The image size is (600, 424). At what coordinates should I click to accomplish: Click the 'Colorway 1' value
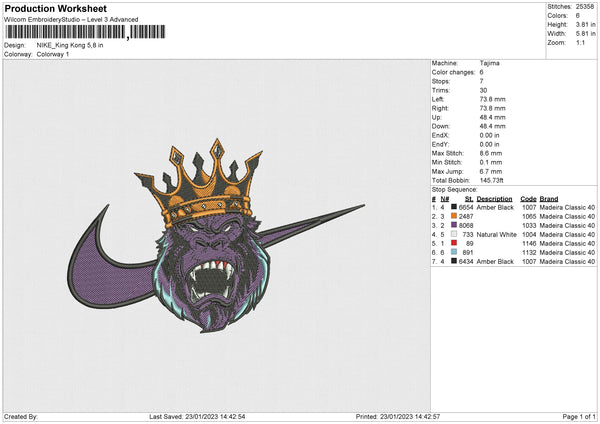[x=53, y=54]
